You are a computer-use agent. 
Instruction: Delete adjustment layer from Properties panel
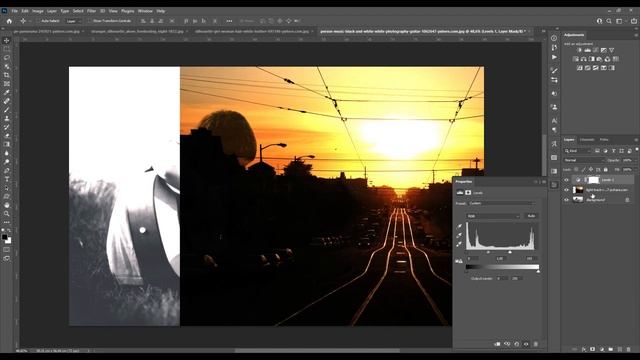coord(536,344)
